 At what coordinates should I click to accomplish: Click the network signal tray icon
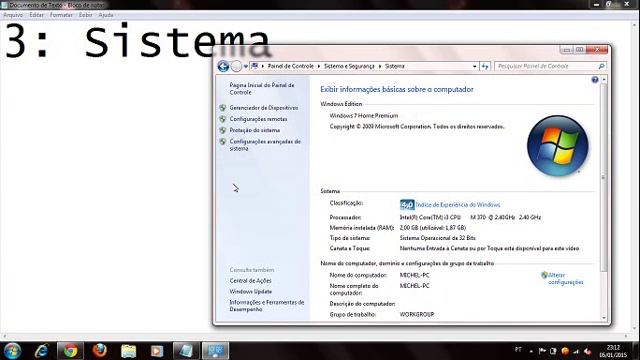pyautogui.click(x=576, y=351)
